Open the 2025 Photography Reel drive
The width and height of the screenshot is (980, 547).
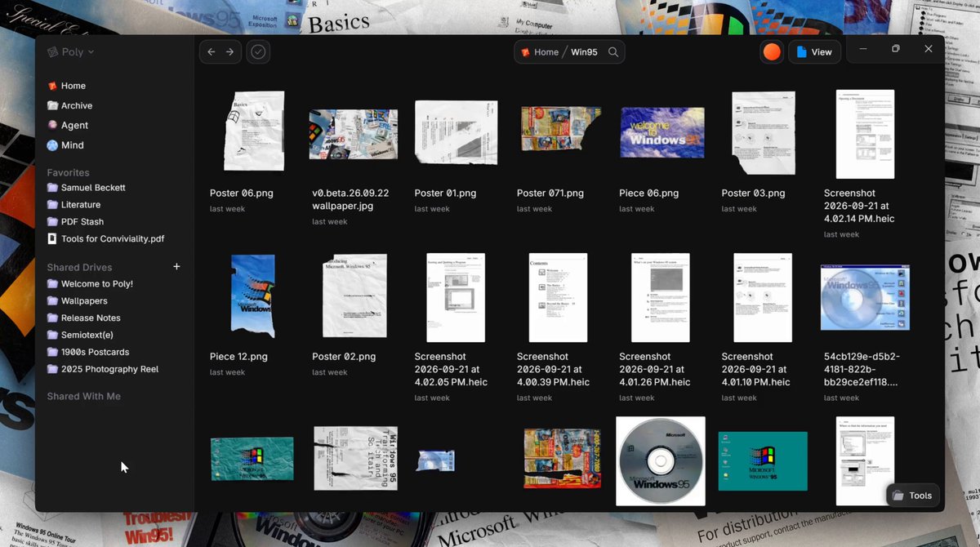[103, 370]
